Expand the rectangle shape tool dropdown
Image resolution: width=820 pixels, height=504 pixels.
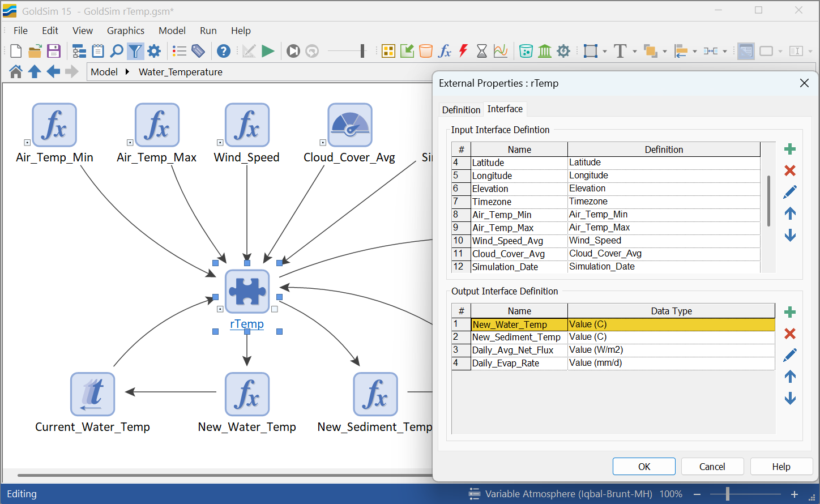(605, 52)
